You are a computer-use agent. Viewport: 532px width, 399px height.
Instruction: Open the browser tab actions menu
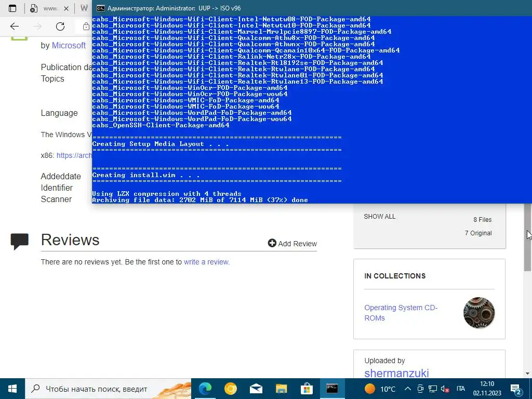coord(12,8)
